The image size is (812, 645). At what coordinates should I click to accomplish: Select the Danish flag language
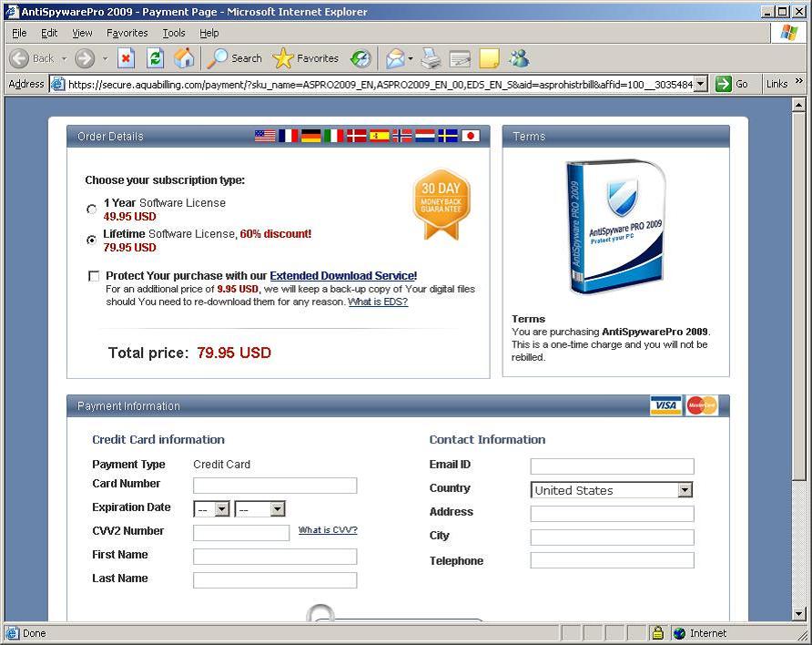356,137
